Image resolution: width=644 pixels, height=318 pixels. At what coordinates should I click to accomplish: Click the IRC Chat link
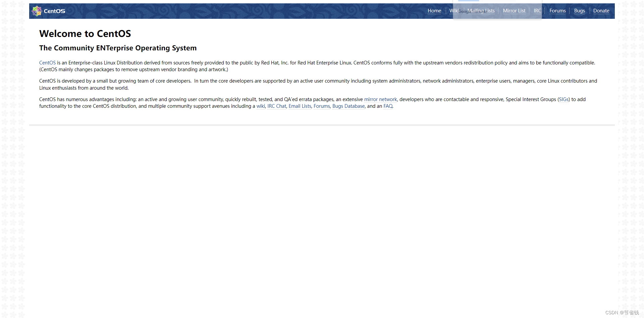click(x=276, y=106)
